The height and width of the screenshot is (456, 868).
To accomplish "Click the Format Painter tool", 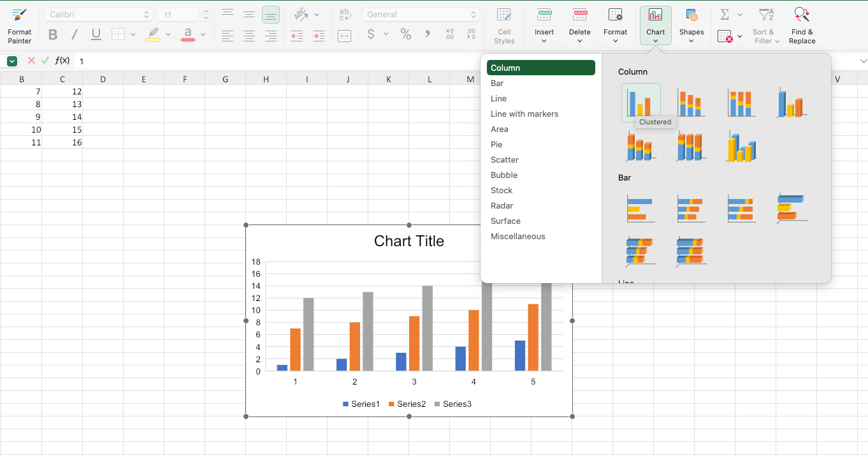I will tap(19, 26).
